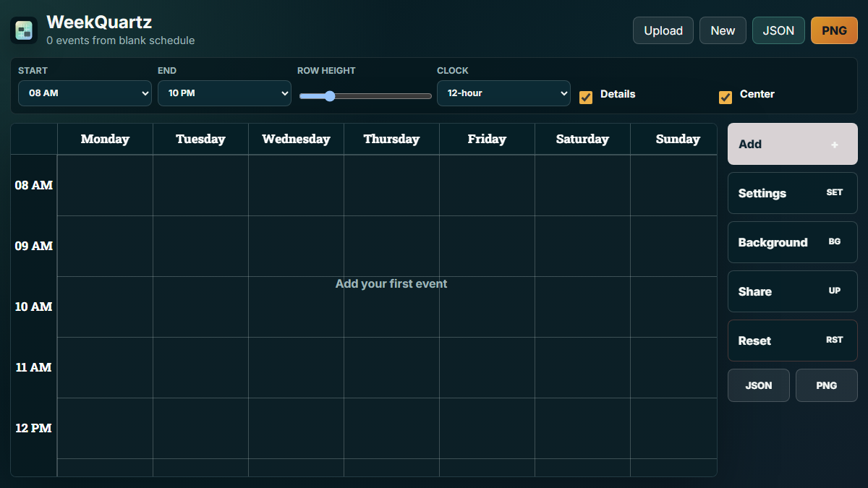The width and height of the screenshot is (868, 488).
Task: Click the 08 AM row label
Action: 34,185
